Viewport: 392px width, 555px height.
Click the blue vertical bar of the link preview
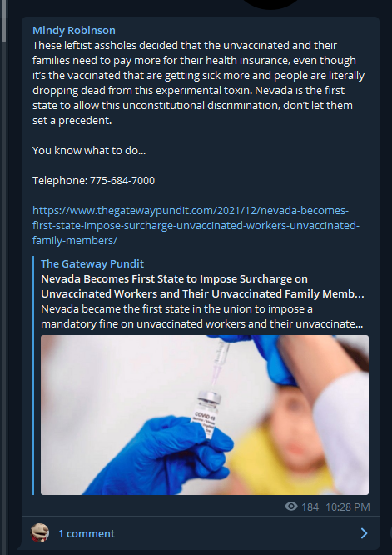33,375
